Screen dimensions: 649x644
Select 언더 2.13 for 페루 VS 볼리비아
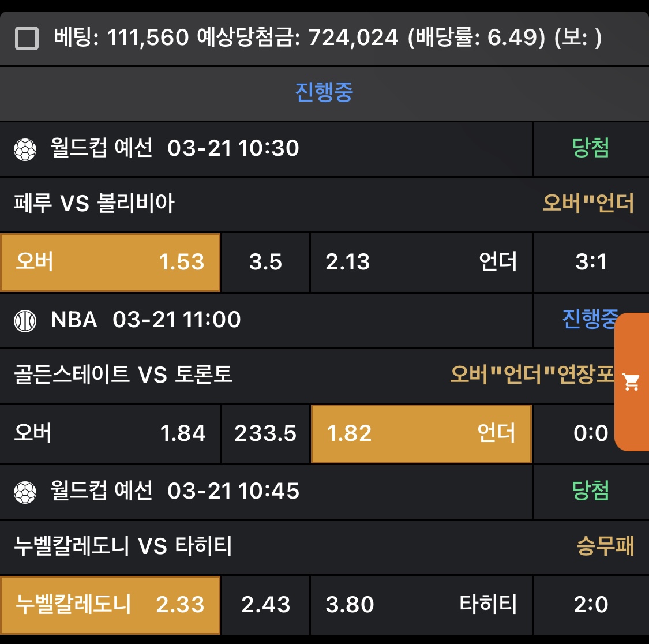(x=421, y=262)
